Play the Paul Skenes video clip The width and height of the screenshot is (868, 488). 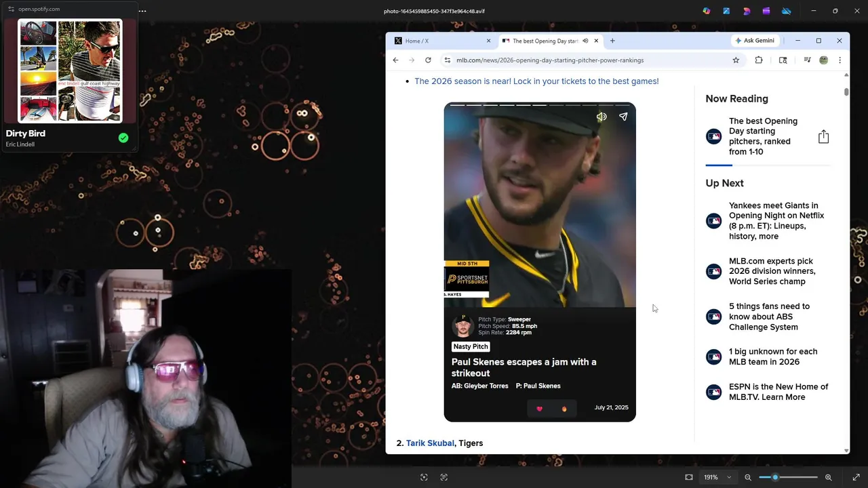click(540, 205)
